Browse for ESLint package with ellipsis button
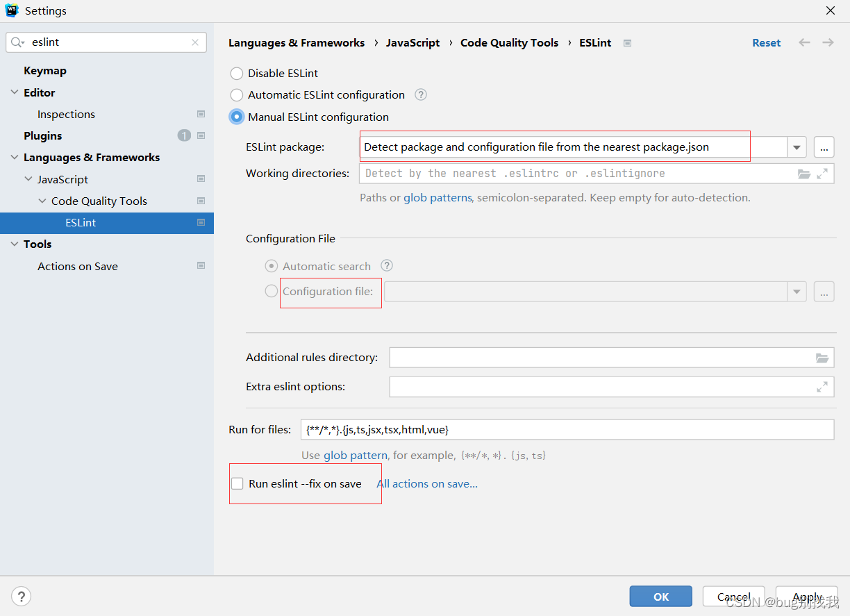Image resolution: width=850 pixels, height=616 pixels. click(x=824, y=147)
